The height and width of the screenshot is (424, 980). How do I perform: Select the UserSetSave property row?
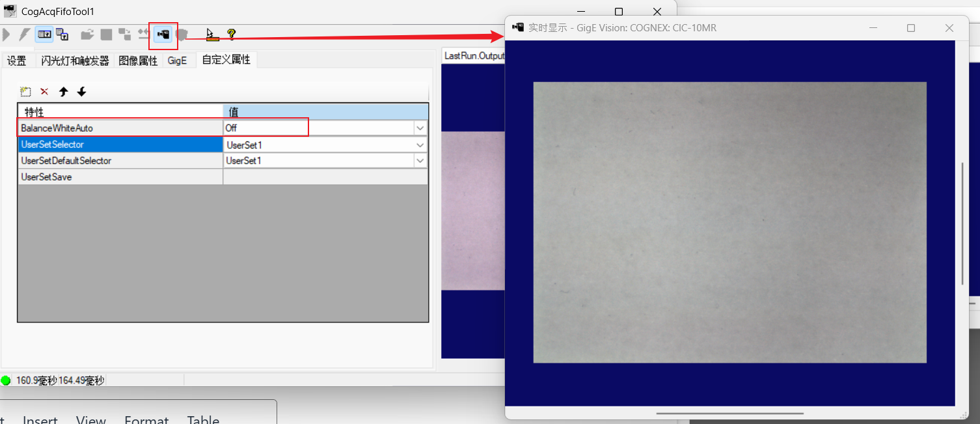[x=120, y=177]
